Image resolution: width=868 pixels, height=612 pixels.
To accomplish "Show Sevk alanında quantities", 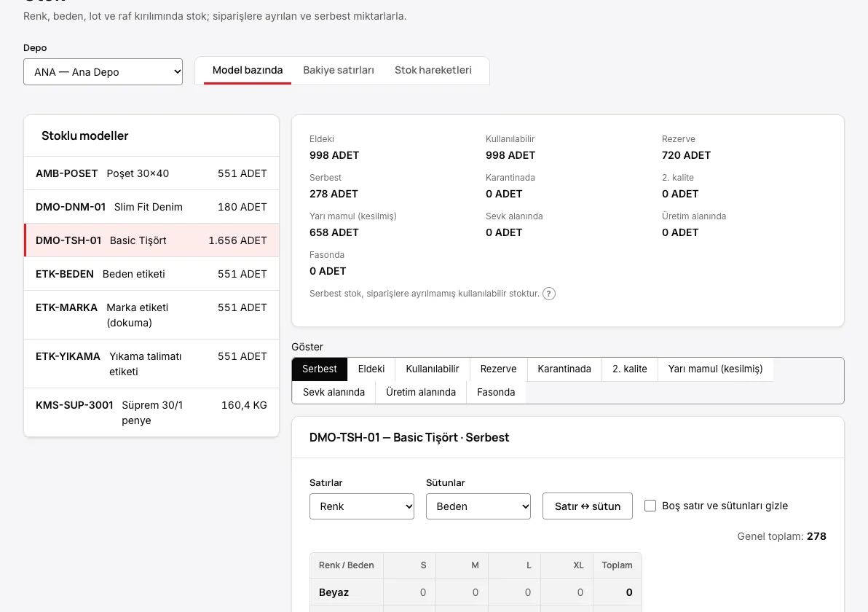I will 334,392.
